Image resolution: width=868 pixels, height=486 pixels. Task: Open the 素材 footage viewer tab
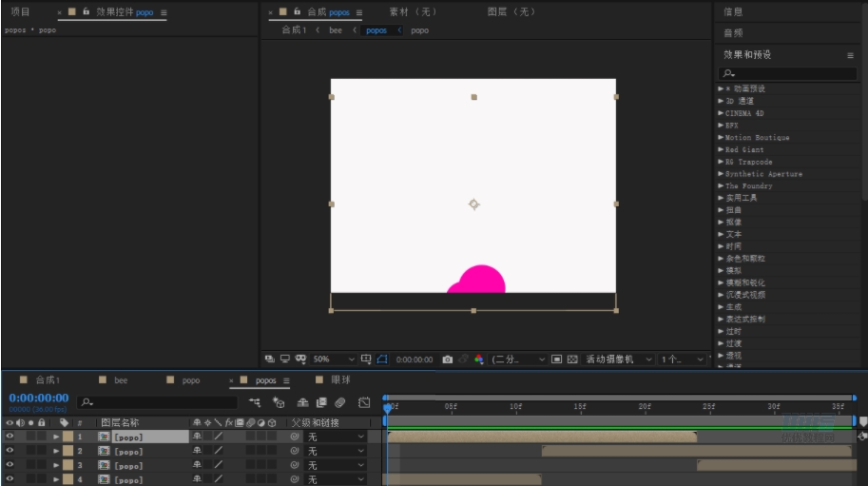click(413, 11)
